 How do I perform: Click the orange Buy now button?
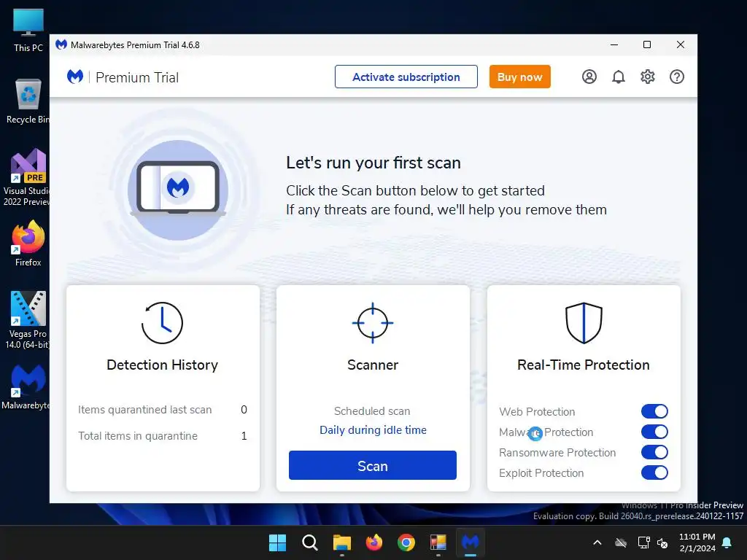tap(519, 77)
